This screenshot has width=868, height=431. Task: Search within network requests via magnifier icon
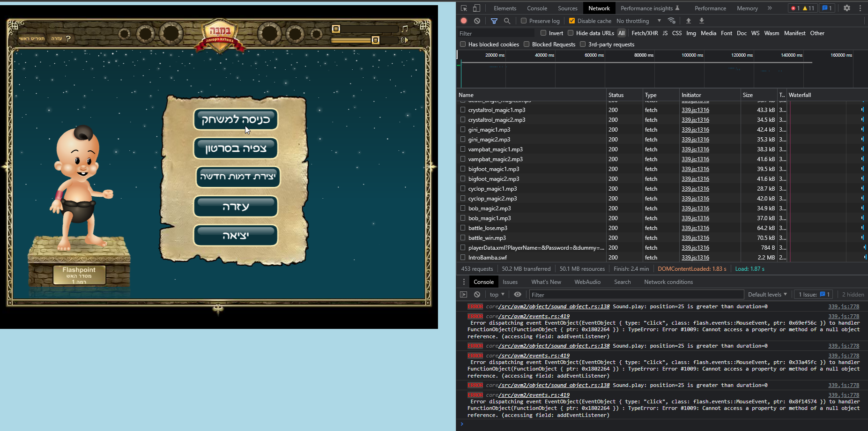[x=507, y=21]
